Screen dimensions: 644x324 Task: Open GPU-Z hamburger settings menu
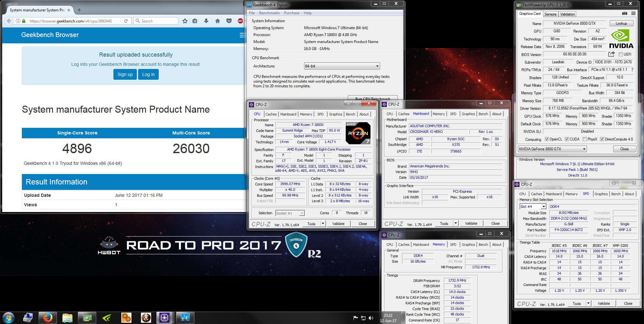[633, 14]
